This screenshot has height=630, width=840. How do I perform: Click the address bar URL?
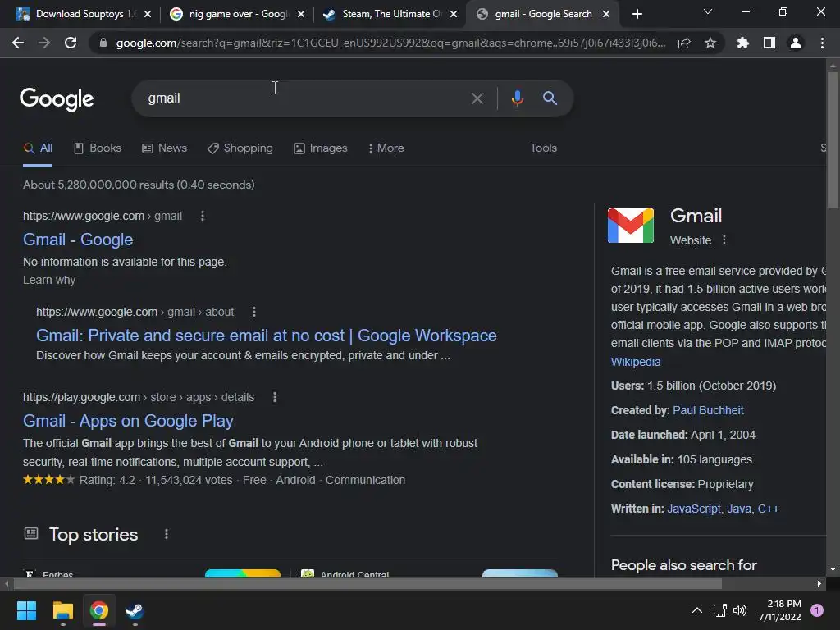pos(391,43)
